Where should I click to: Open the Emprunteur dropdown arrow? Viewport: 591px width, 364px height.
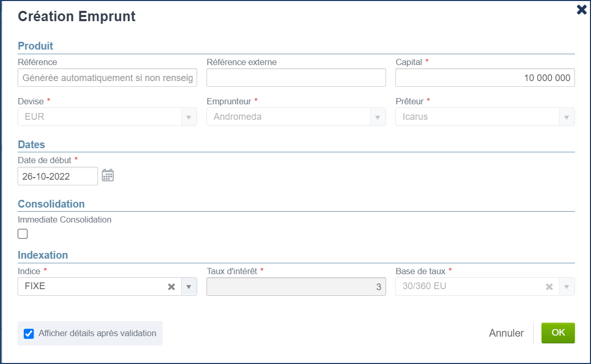click(378, 117)
